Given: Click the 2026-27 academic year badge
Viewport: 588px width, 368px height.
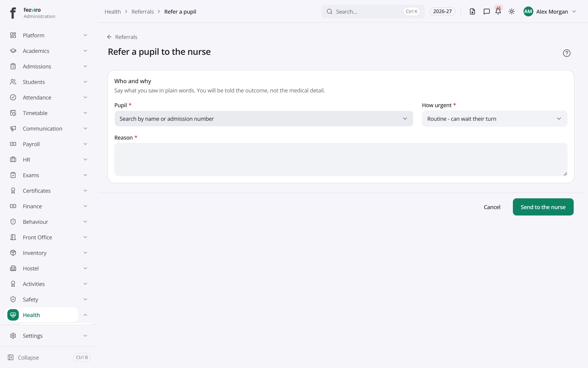Looking at the screenshot, I should pos(442,11).
